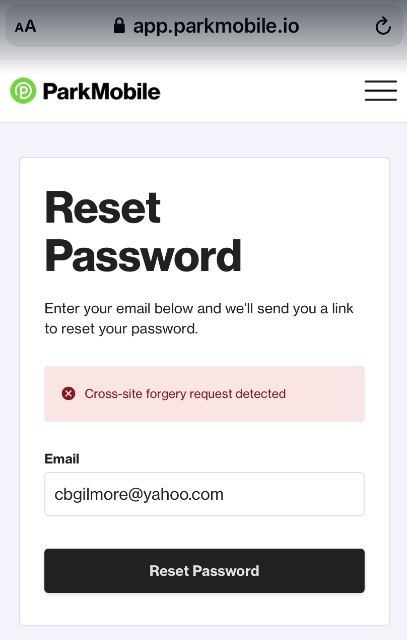Click the cross-site forgery error message text
Image resolution: width=407 pixels, height=640 pixels.
pos(185,394)
